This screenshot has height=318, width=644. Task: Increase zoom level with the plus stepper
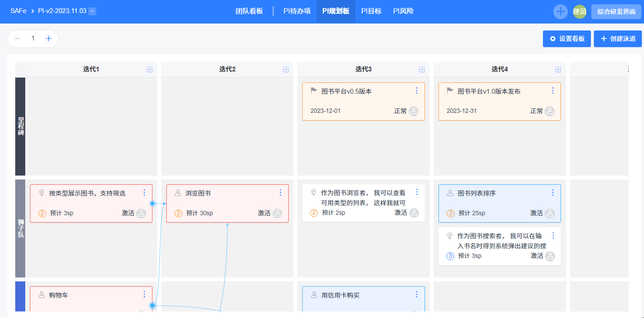(48, 39)
